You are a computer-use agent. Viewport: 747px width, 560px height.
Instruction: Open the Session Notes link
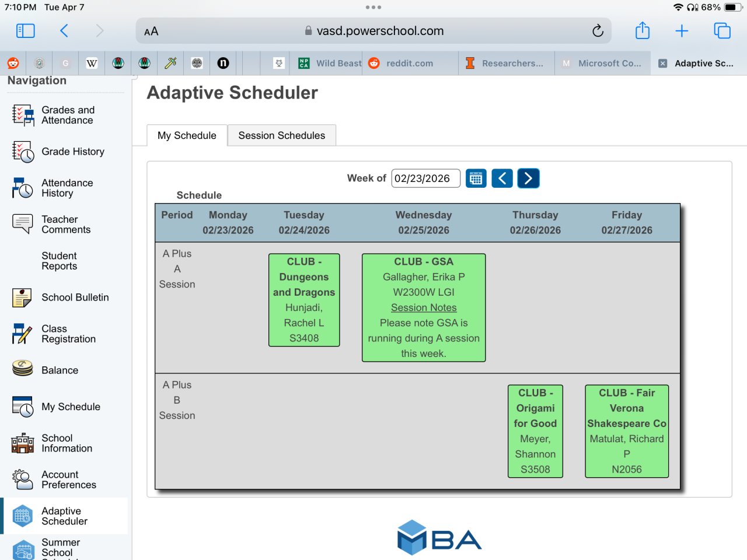[x=424, y=307]
